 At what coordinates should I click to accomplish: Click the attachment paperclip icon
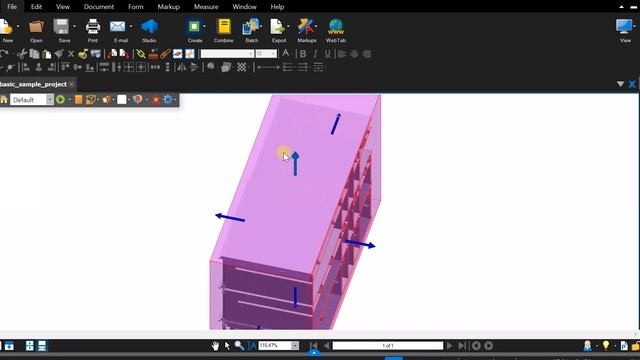[165, 54]
